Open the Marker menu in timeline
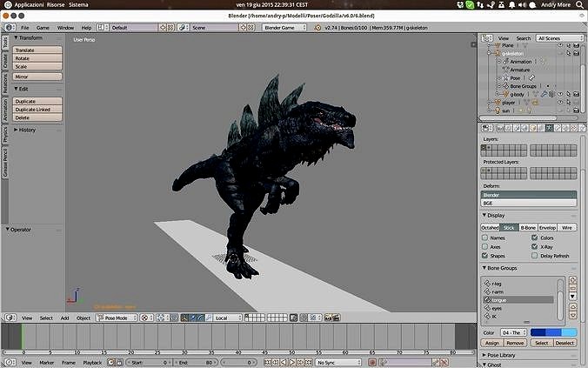The height and width of the screenshot is (368, 588). (x=46, y=363)
